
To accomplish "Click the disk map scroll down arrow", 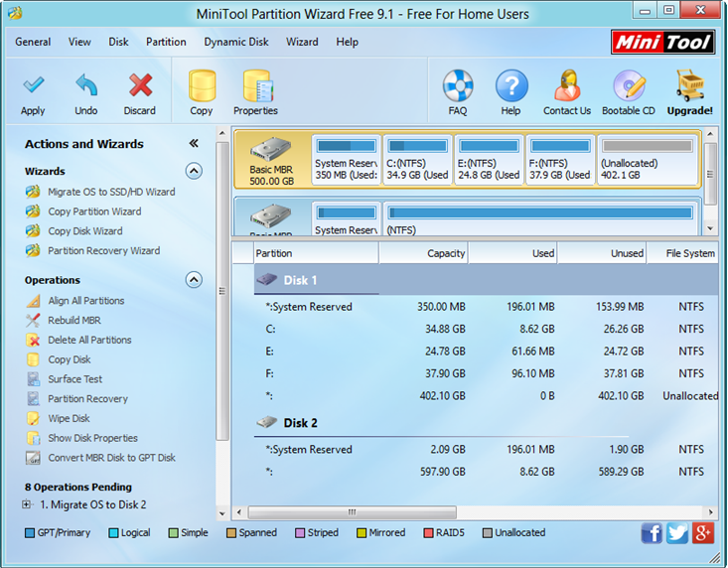I will (x=710, y=227).
